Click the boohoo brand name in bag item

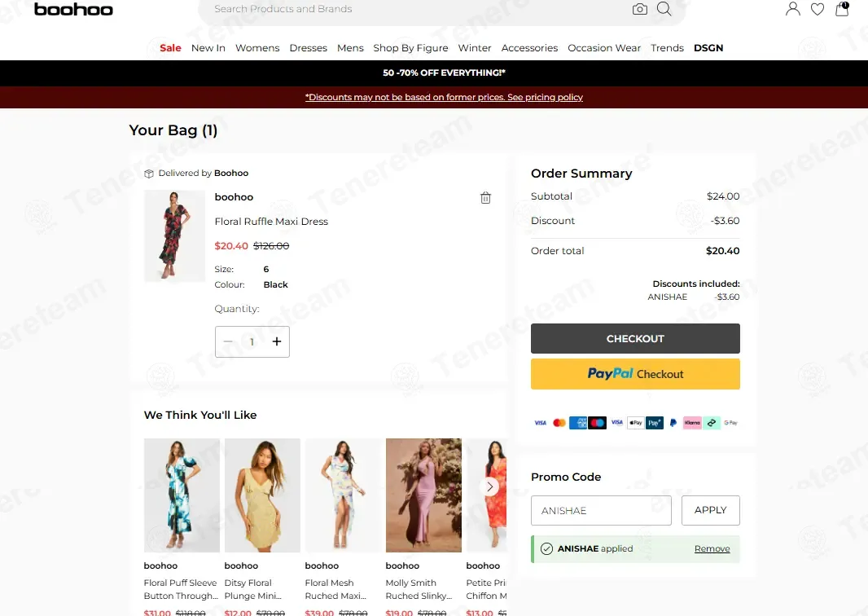[234, 197]
